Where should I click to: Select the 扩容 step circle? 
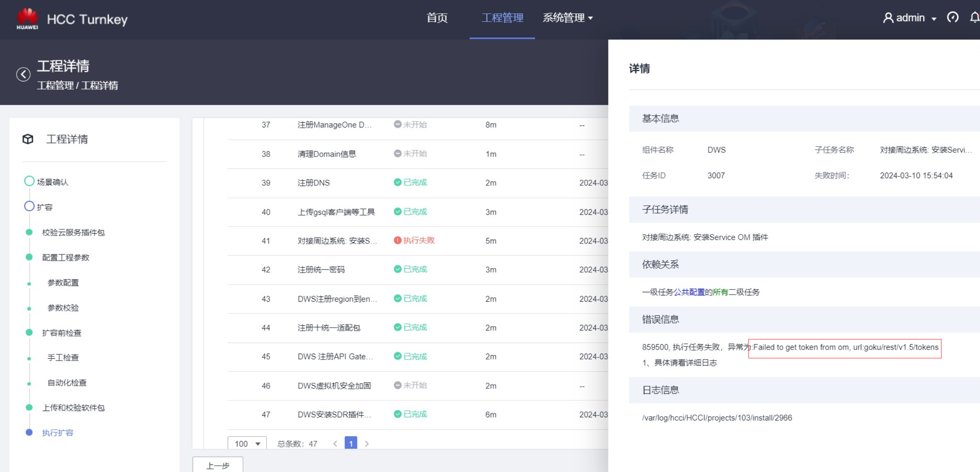29,206
